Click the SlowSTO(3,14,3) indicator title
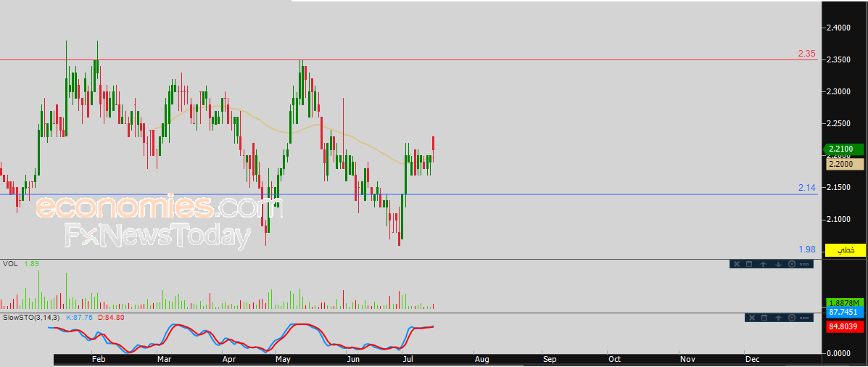 tap(32, 318)
